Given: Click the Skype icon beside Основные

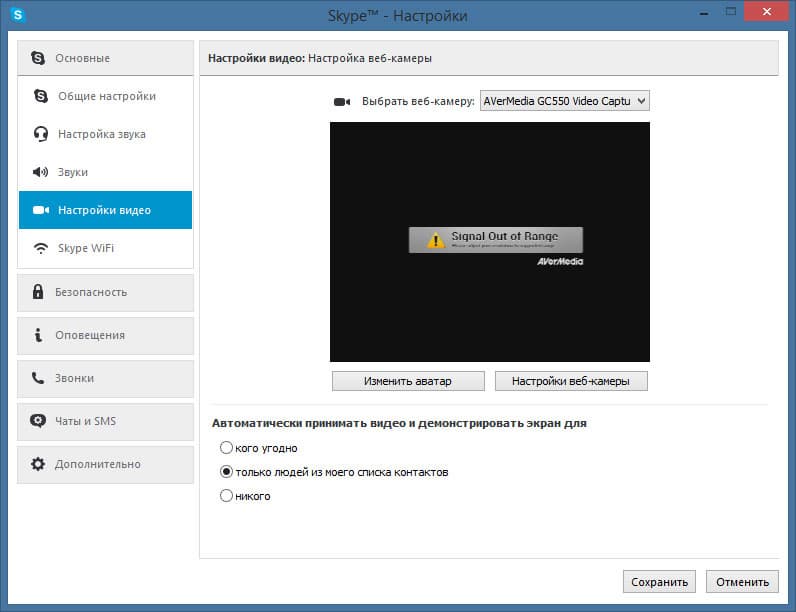Looking at the screenshot, I should point(38,58).
